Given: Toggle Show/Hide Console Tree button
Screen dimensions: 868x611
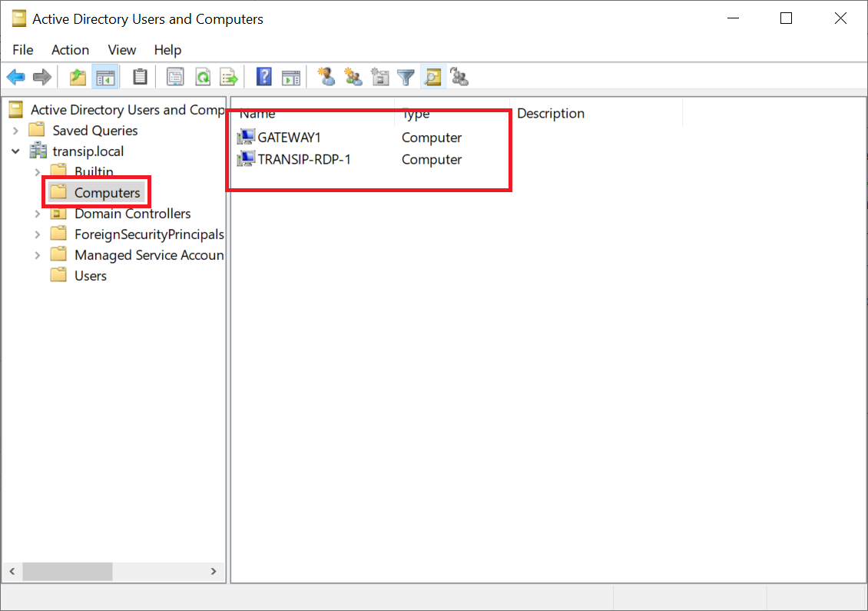Looking at the screenshot, I should [105, 77].
